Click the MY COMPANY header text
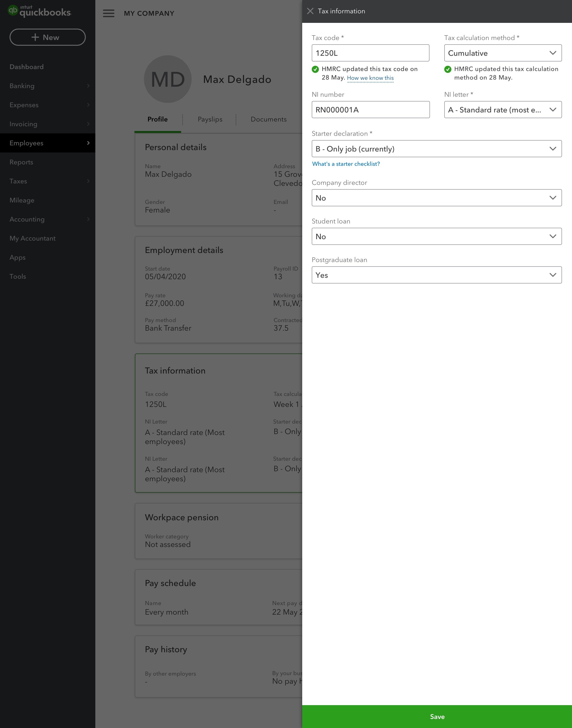The image size is (572, 728). coord(149,13)
